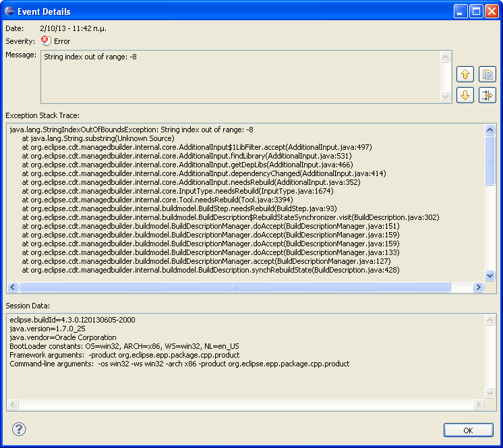
Task: Click the doAccept BuildDescriptionManager.java:151 line
Action: pos(210,226)
